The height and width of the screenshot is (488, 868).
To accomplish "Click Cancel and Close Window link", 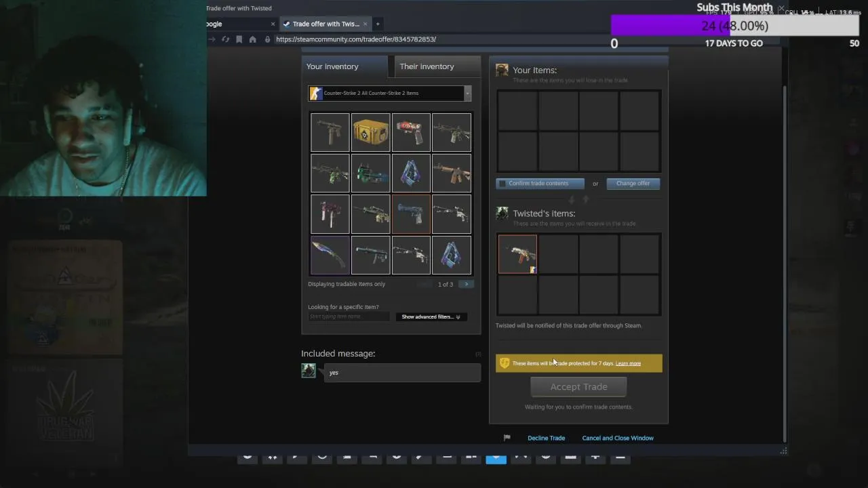I will pyautogui.click(x=618, y=438).
